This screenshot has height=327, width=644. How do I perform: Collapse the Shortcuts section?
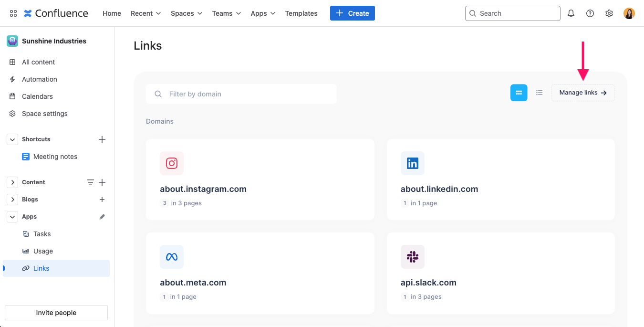[x=12, y=139]
